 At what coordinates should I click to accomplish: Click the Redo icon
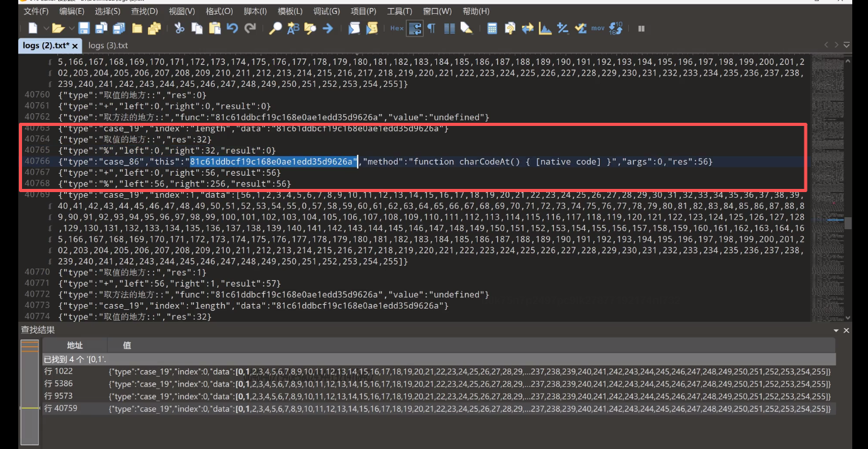pos(250,28)
